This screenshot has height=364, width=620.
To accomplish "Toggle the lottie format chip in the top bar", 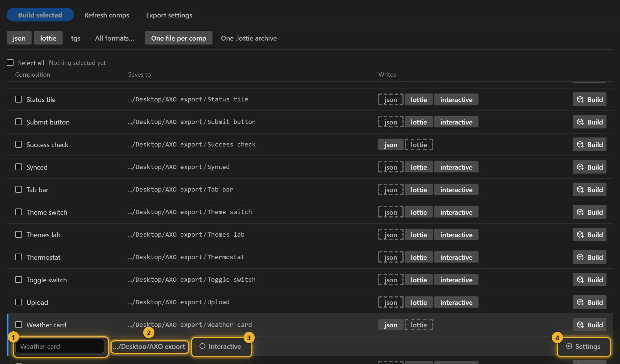I will [x=48, y=38].
